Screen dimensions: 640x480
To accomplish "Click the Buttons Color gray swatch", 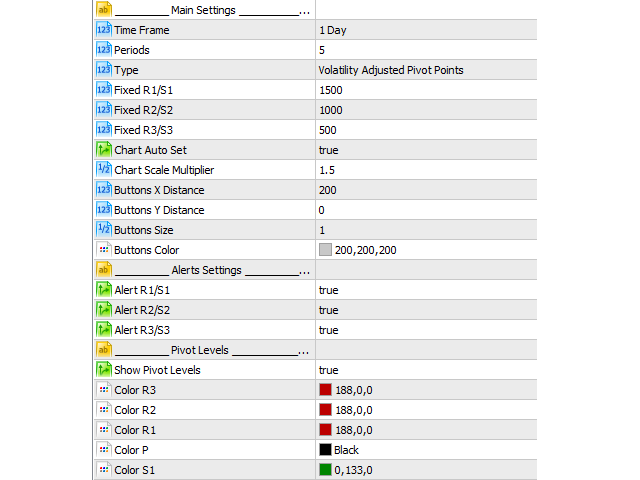I will click(325, 250).
